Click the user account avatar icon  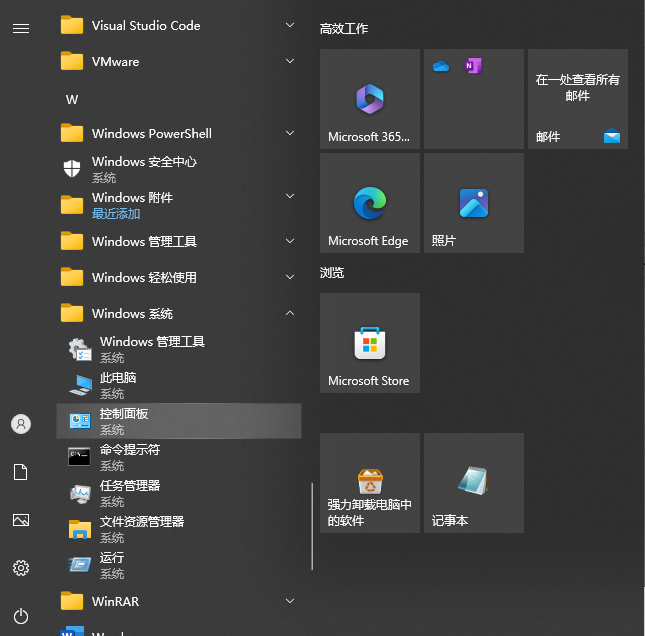pos(21,424)
